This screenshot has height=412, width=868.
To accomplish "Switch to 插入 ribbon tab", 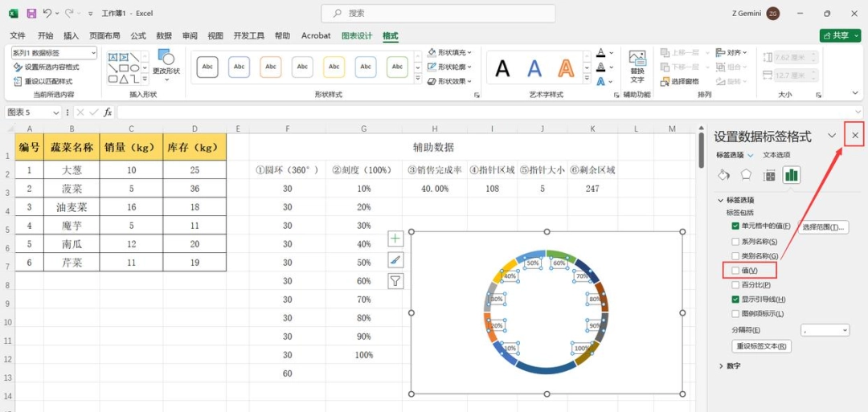I will tap(72, 35).
